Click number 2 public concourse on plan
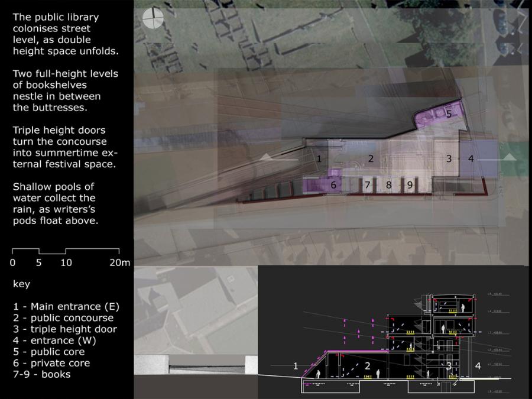This screenshot has height=399, width=532. (x=371, y=158)
